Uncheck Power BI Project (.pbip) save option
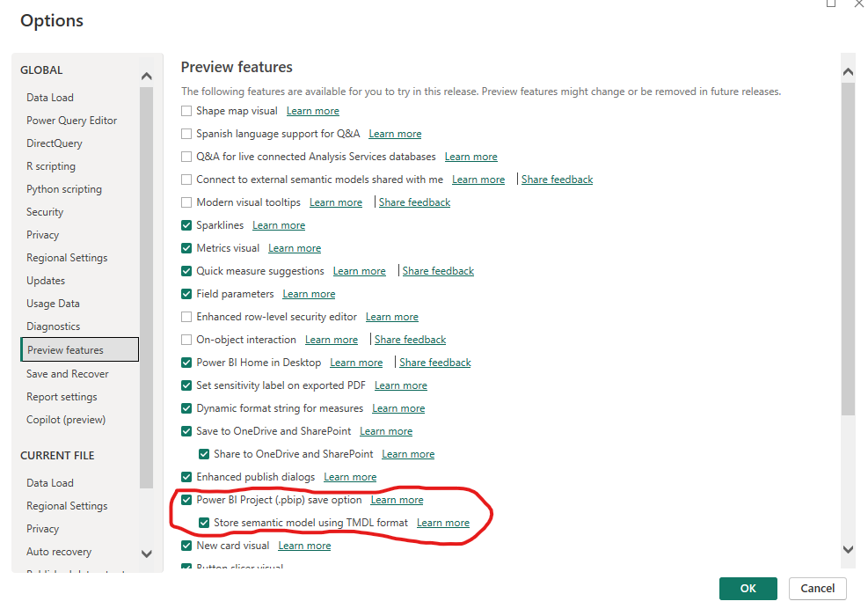The width and height of the screenshot is (868, 616). pyautogui.click(x=186, y=500)
